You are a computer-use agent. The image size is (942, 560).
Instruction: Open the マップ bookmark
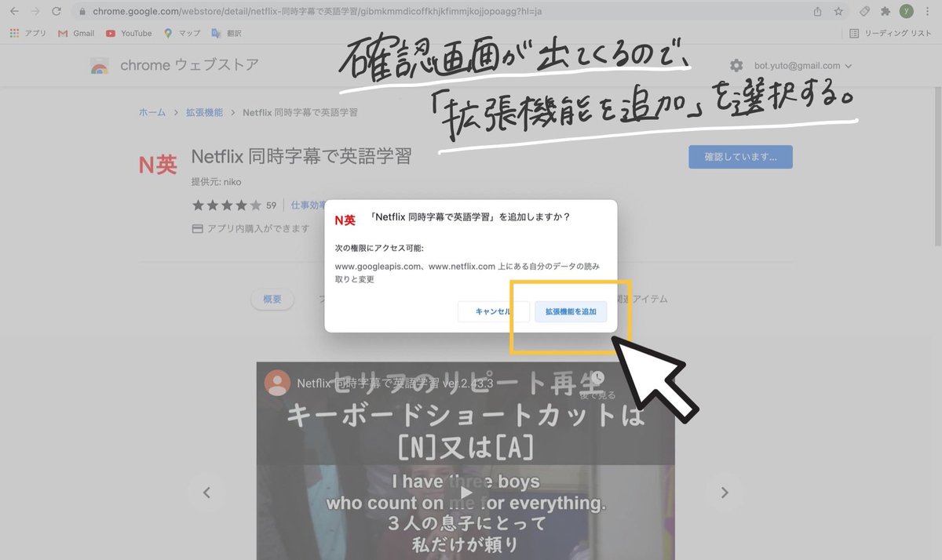tap(182, 33)
